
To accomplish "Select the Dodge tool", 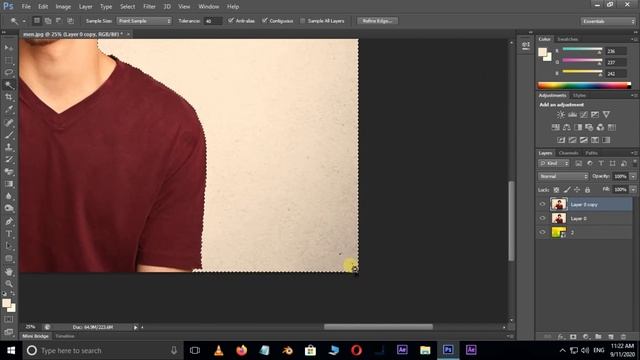I will pos(9,208).
